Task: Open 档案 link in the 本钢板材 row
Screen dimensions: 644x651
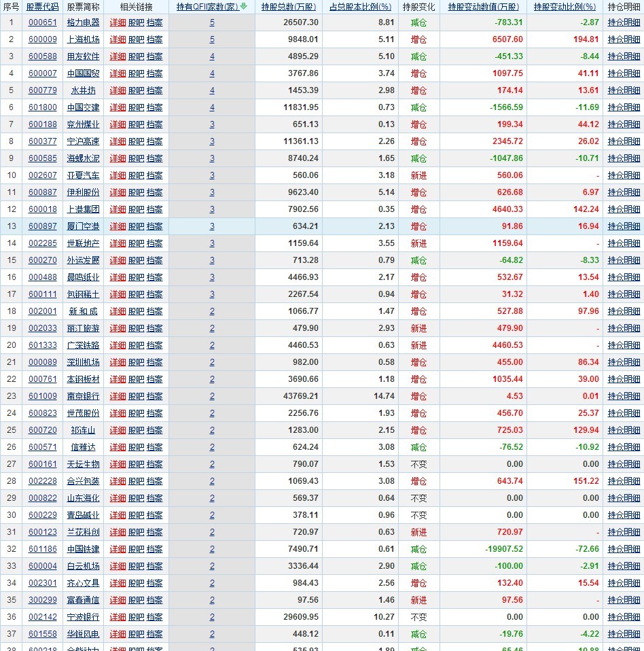Action: 155,379
